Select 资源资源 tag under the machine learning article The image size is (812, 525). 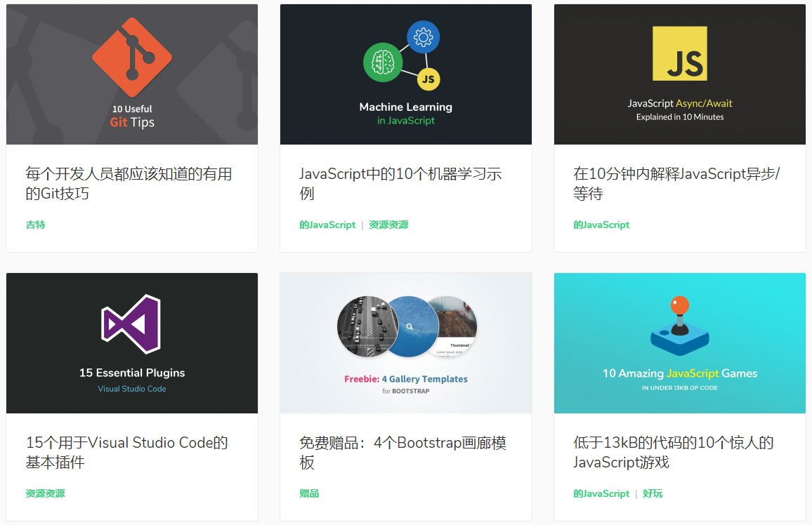coord(388,225)
